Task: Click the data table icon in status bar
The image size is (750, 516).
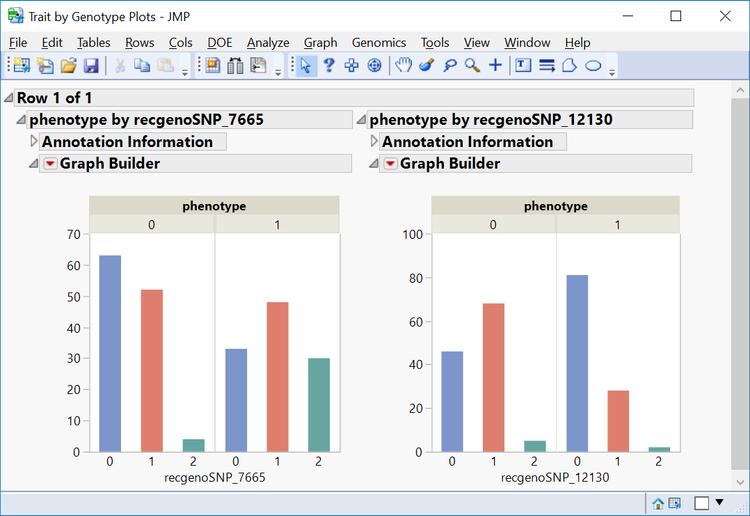Action: (674, 503)
